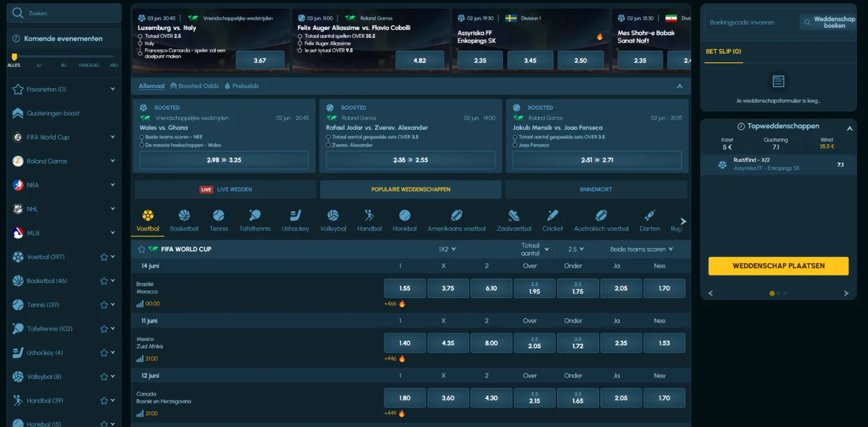868x427 pixels.
Task: Select boosted odds 2.98 » 3.25 Wales Ghana
Action: pos(224,160)
